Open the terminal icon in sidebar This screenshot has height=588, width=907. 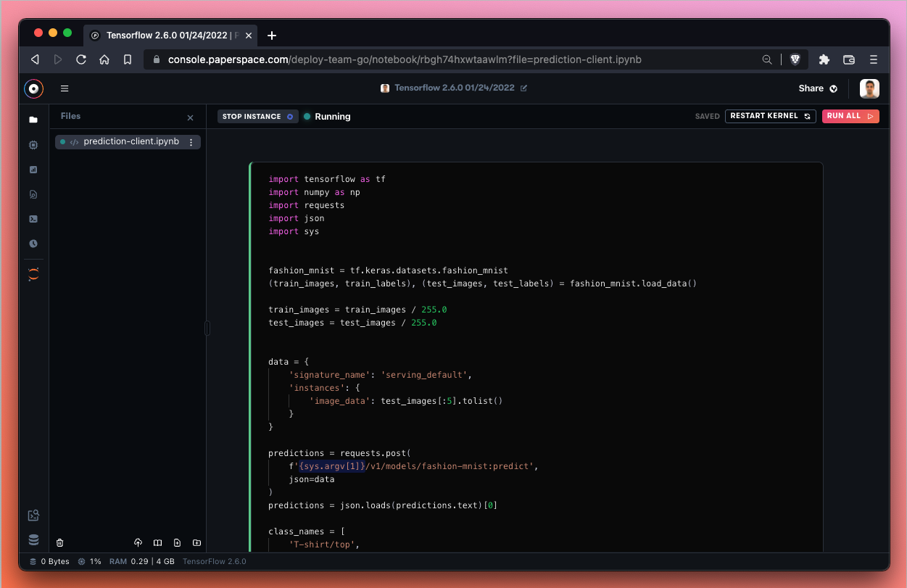click(33, 219)
